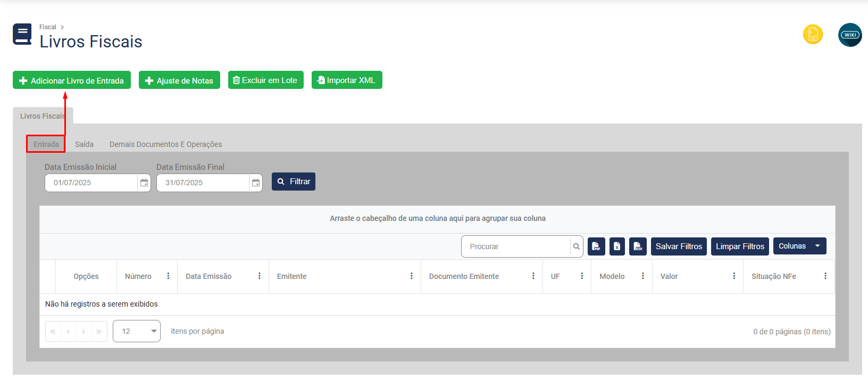Sort by UF column header
Screen dimensions: 868x379
click(x=555, y=276)
